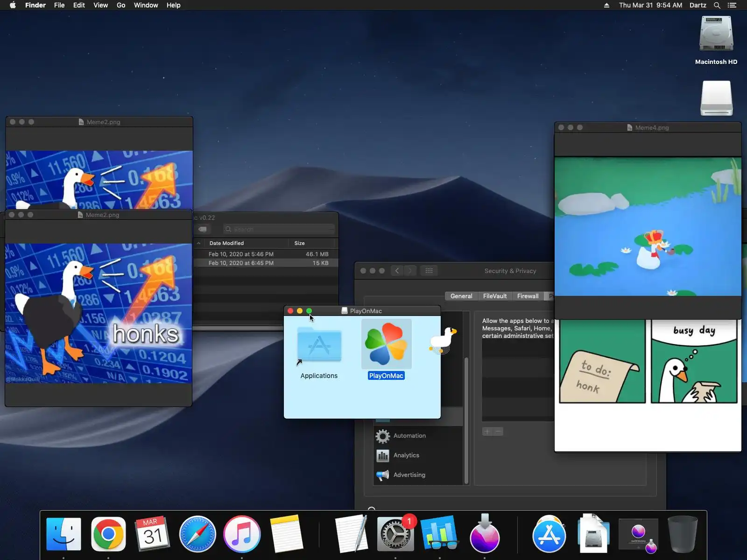Select the Macintosh HD desktop drive

(716, 34)
